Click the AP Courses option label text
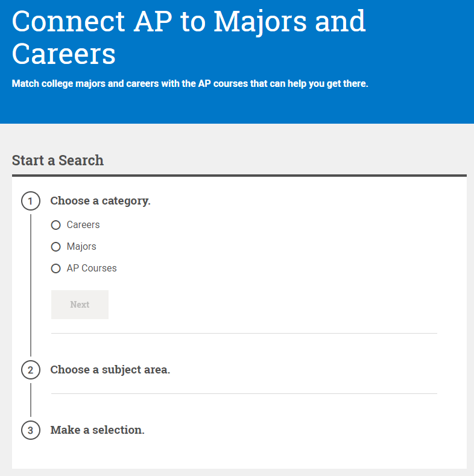Screen dimensions: 474x476 (92, 268)
